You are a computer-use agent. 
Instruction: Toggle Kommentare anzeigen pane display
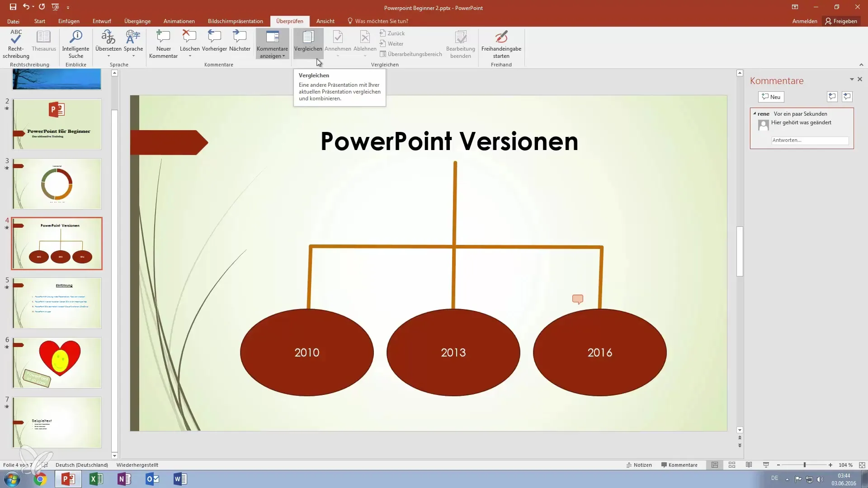click(x=272, y=44)
